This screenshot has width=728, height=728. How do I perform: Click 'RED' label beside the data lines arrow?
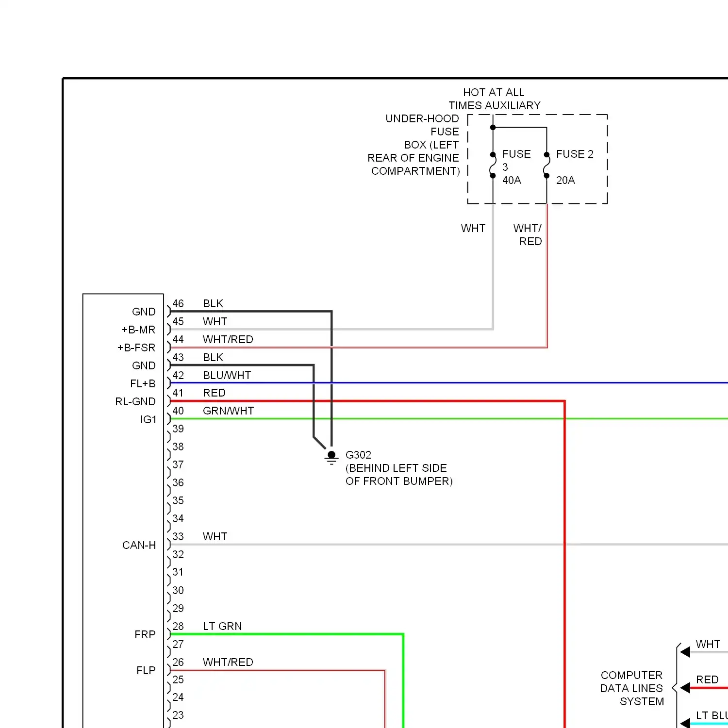point(707,679)
